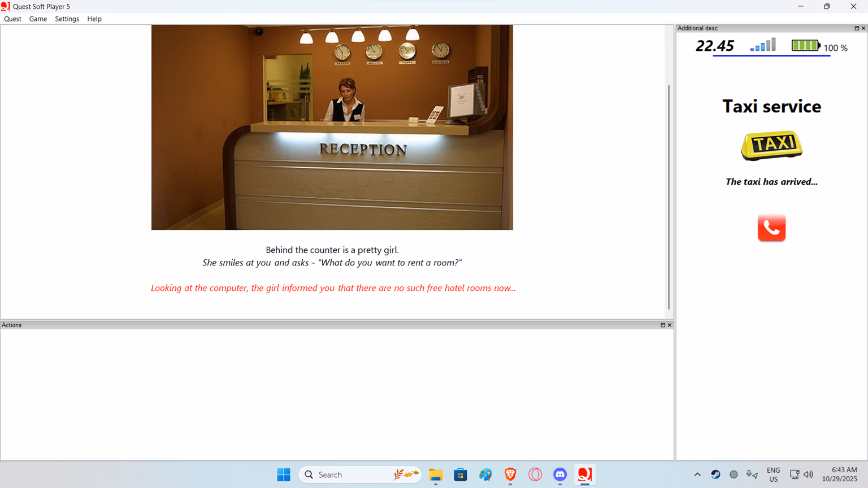This screenshot has height=488, width=868.
Task: Click the yellow TAXI sign image
Action: coord(771,146)
